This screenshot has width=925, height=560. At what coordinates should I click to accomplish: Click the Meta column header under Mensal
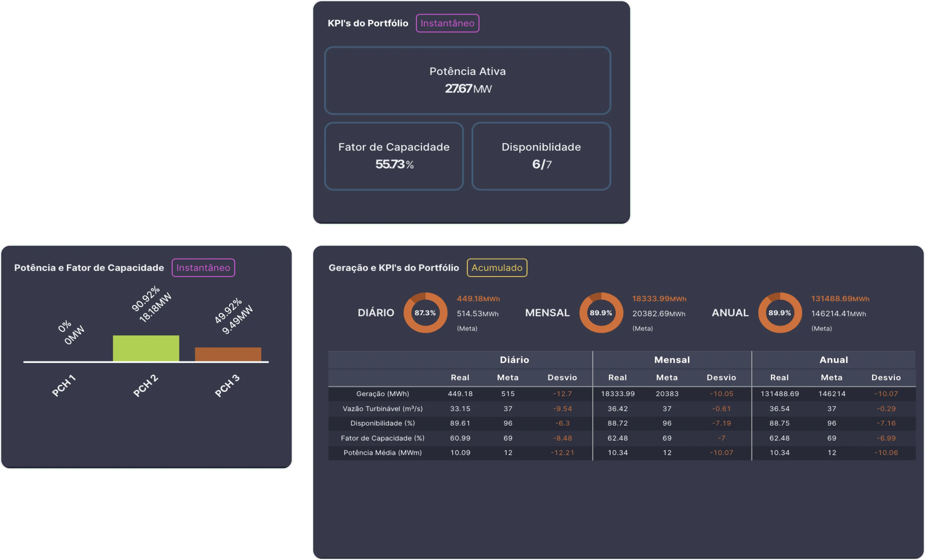pyautogui.click(x=667, y=378)
